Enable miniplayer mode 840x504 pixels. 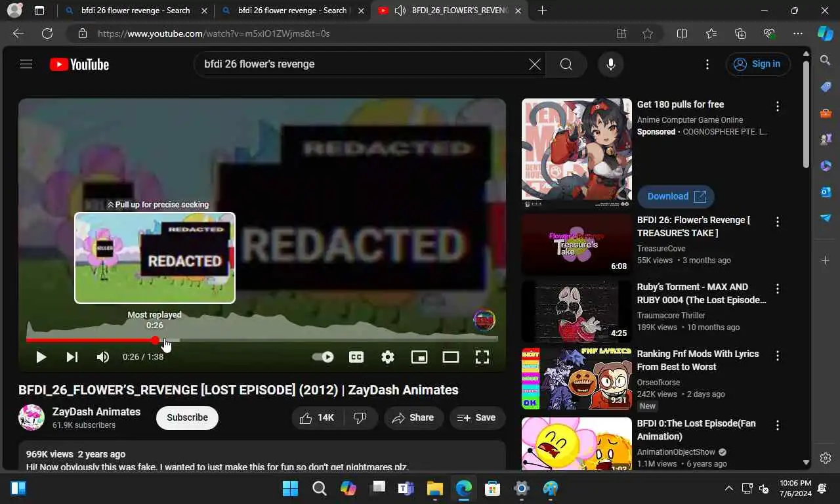point(419,357)
